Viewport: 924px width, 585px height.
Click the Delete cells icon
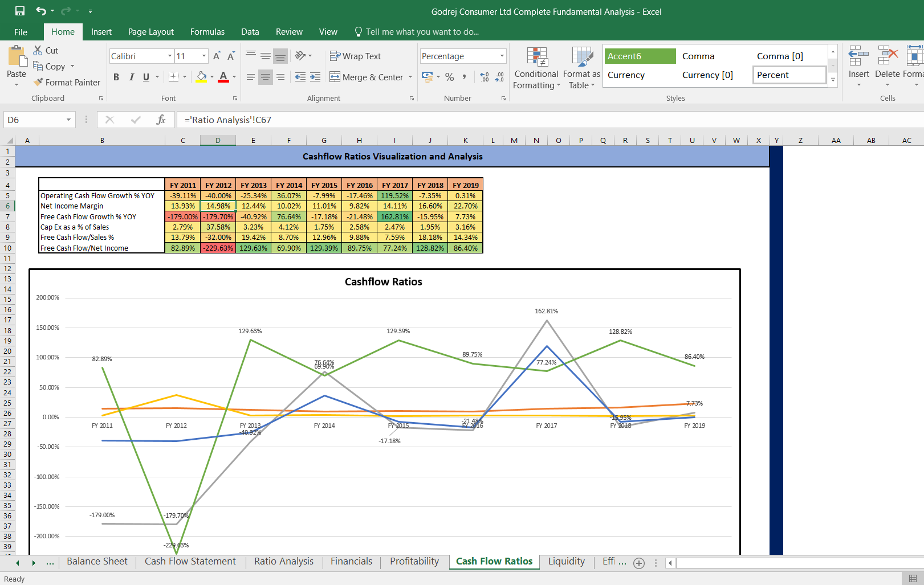click(888, 56)
